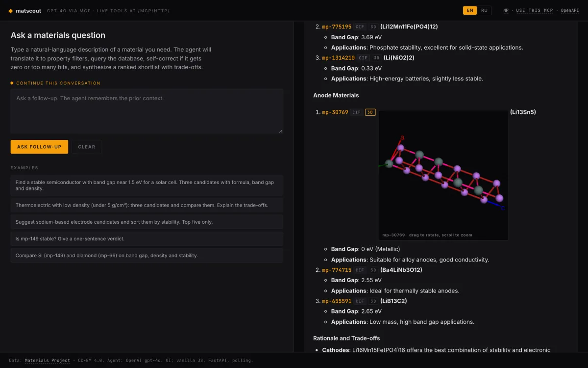Click the 'Band Gap: 0 eV (Metallic)' line

366,249
